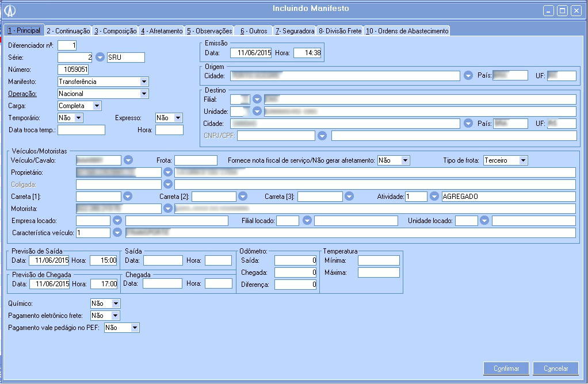This screenshot has width=588, height=384.
Task: Open the Carreta [1] lookup icon
Action: 128,197
